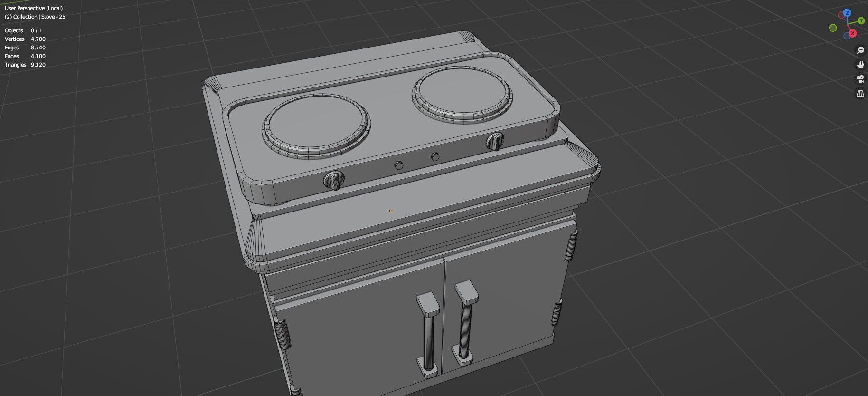Click the Edges '8,740' statistic
868x396 pixels.
click(38, 48)
